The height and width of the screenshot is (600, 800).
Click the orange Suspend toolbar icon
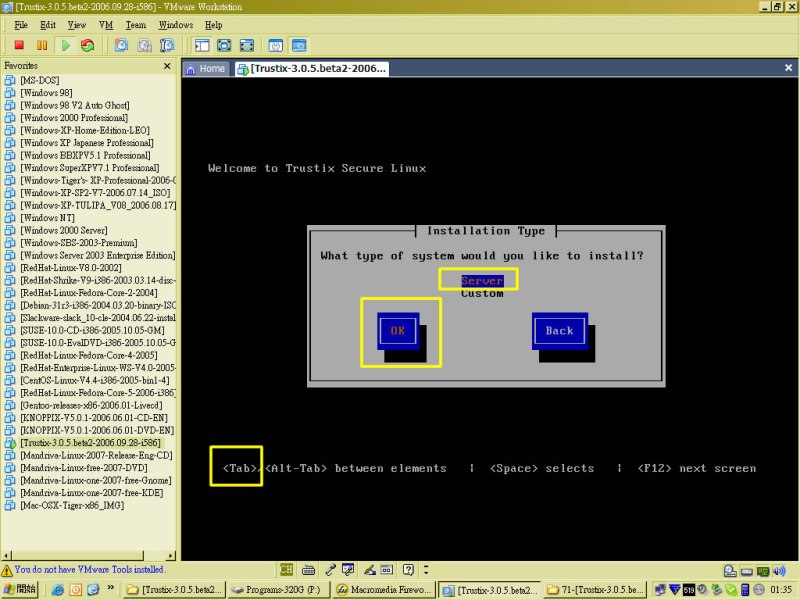tap(42, 45)
